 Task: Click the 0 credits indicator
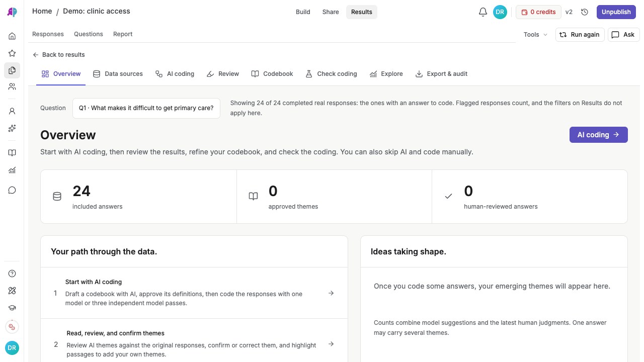click(538, 12)
